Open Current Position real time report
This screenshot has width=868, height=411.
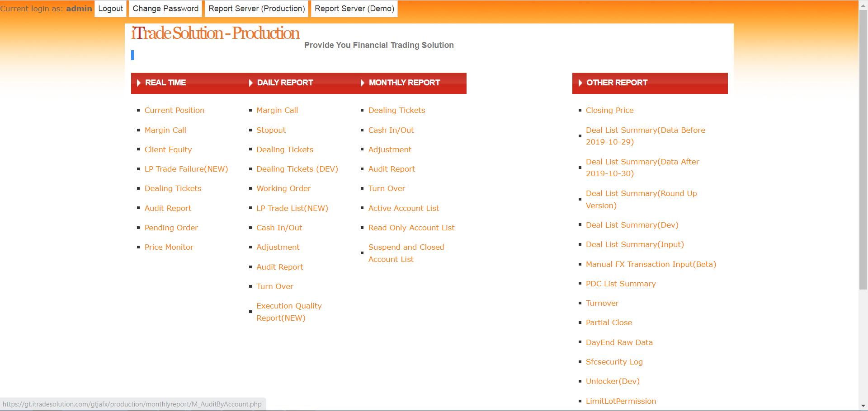click(175, 110)
